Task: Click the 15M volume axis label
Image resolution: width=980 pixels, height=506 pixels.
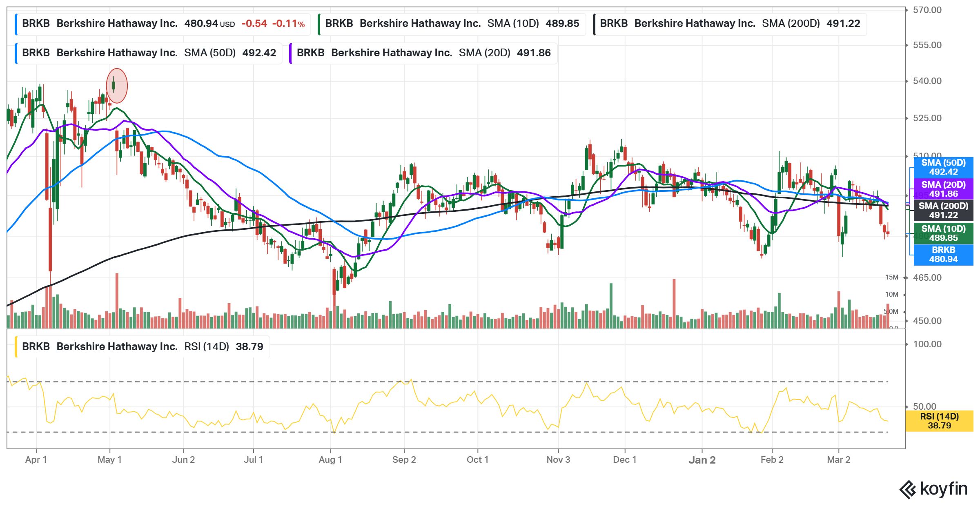Action: [x=891, y=277]
